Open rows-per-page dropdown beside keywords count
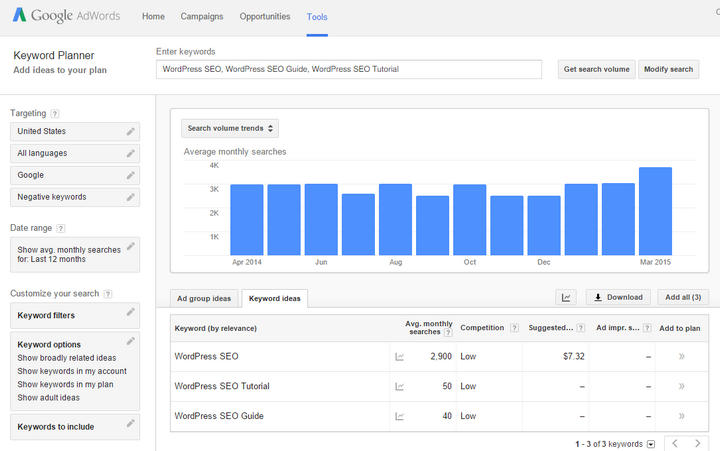Screen dimensions: 720x451 [x=651, y=444]
